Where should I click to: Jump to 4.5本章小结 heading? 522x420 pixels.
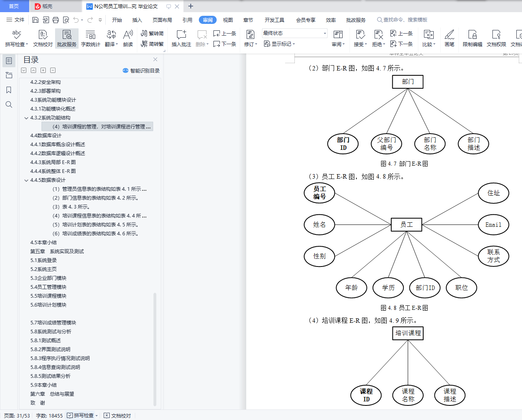43,243
